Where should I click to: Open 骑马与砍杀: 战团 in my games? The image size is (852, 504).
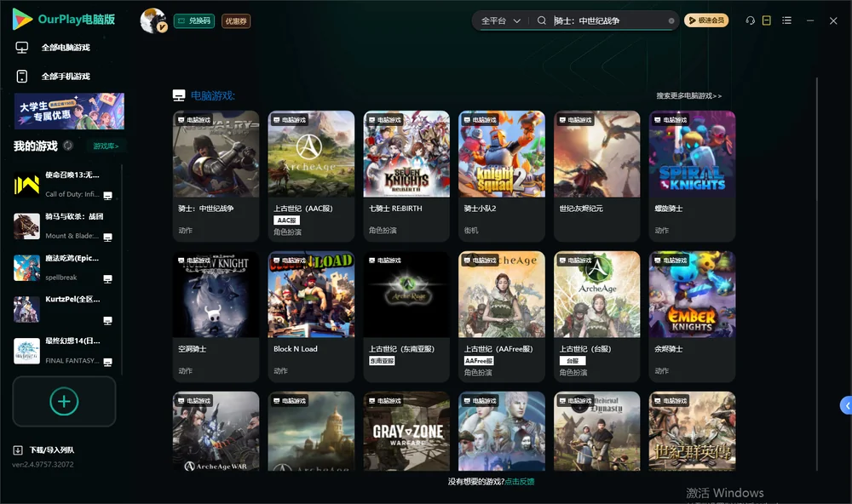[x=64, y=226]
